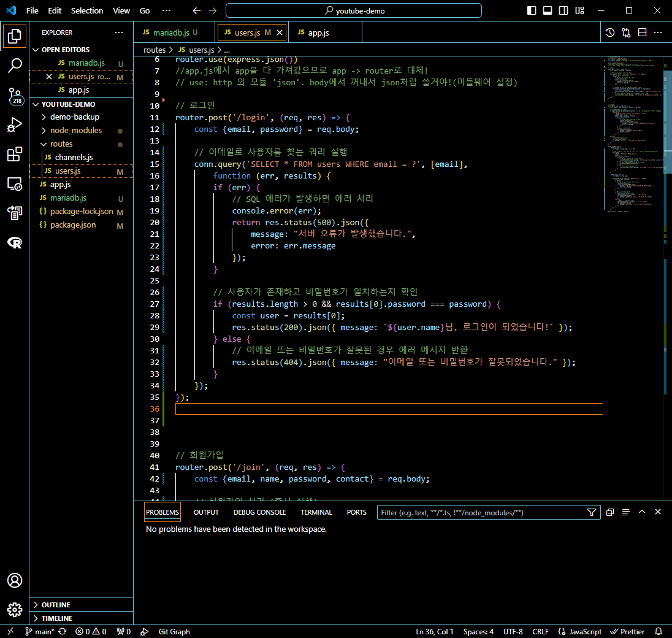
Task: Expand the OUTLINE section
Action: click(x=82, y=604)
